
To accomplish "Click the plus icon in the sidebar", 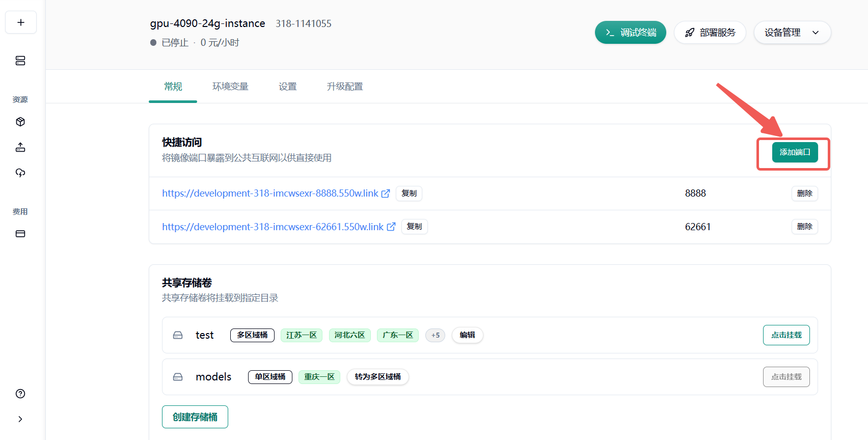I will click(21, 22).
